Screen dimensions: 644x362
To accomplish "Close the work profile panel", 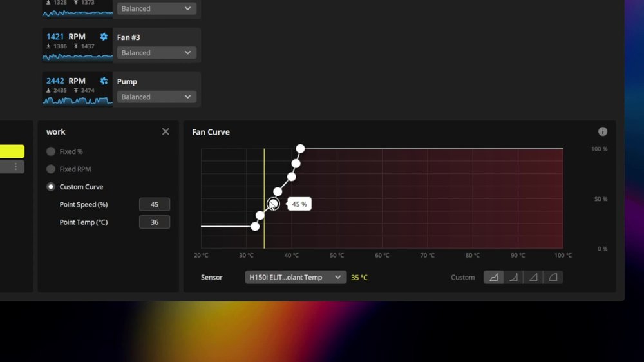I will (x=166, y=131).
